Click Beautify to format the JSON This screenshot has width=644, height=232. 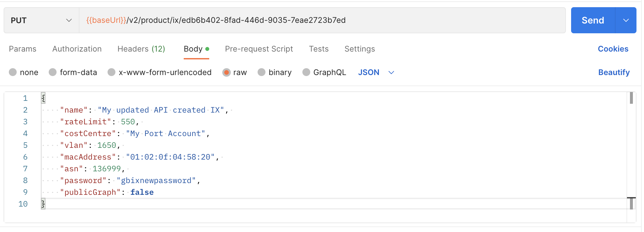coord(614,72)
